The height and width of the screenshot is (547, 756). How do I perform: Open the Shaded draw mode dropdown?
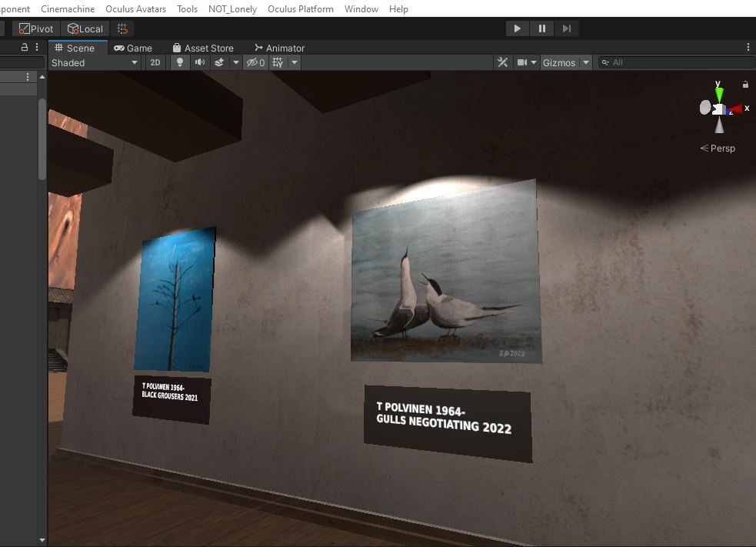[95, 63]
